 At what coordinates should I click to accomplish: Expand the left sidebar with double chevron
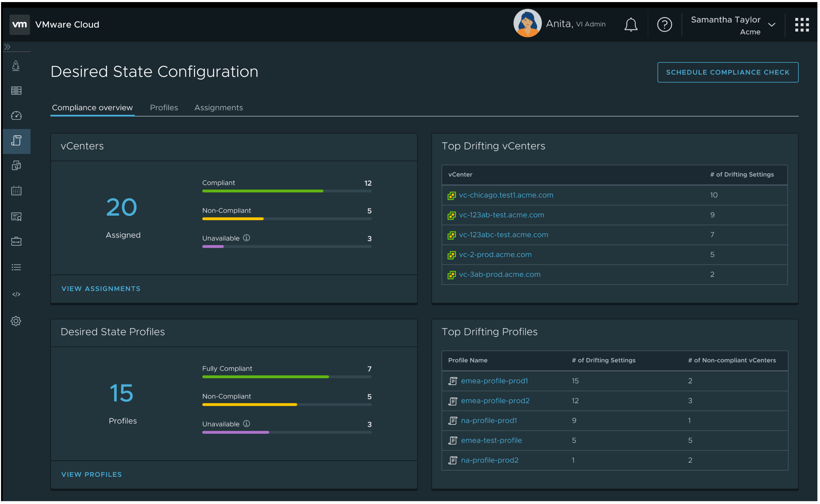coord(7,47)
